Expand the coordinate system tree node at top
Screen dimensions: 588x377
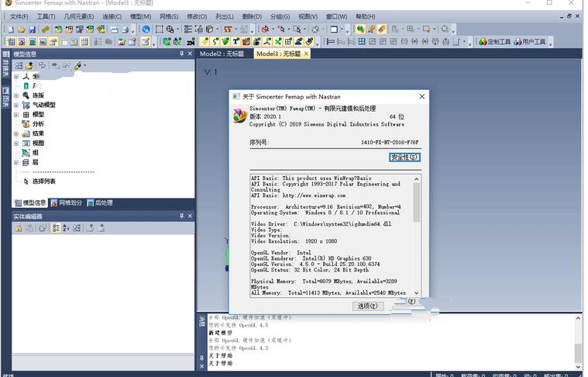[16, 76]
